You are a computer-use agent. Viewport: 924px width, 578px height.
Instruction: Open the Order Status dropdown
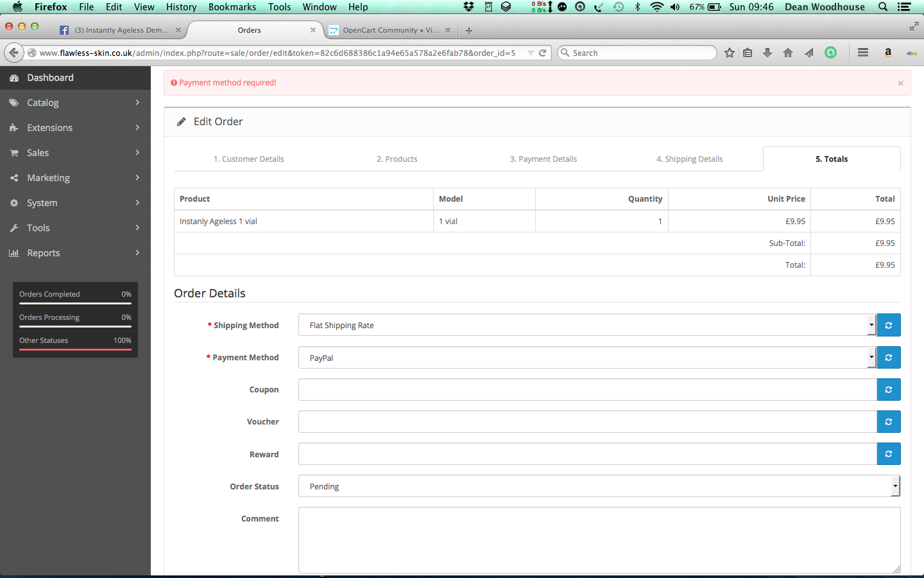point(599,486)
